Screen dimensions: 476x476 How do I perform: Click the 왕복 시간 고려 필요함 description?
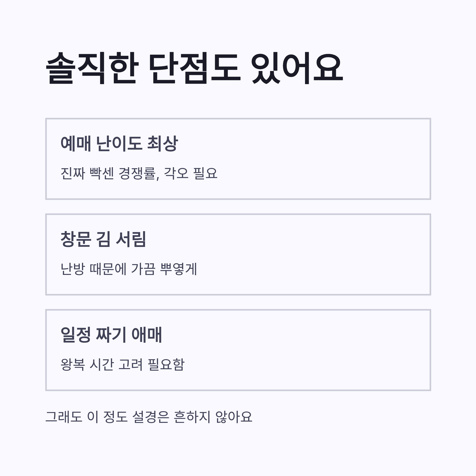[x=122, y=365]
